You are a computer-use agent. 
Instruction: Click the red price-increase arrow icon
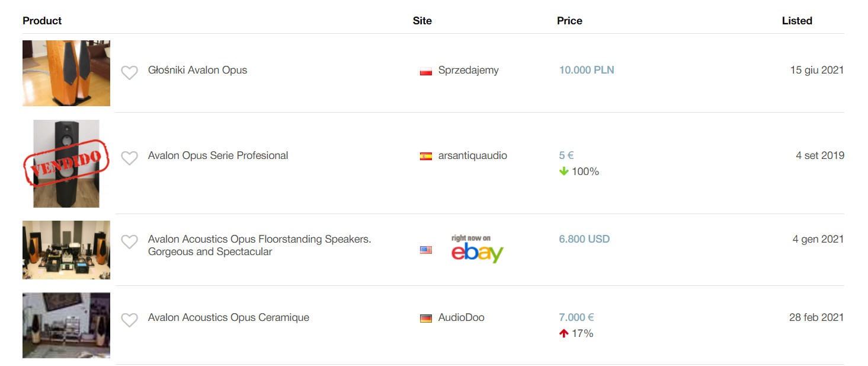[563, 333]
